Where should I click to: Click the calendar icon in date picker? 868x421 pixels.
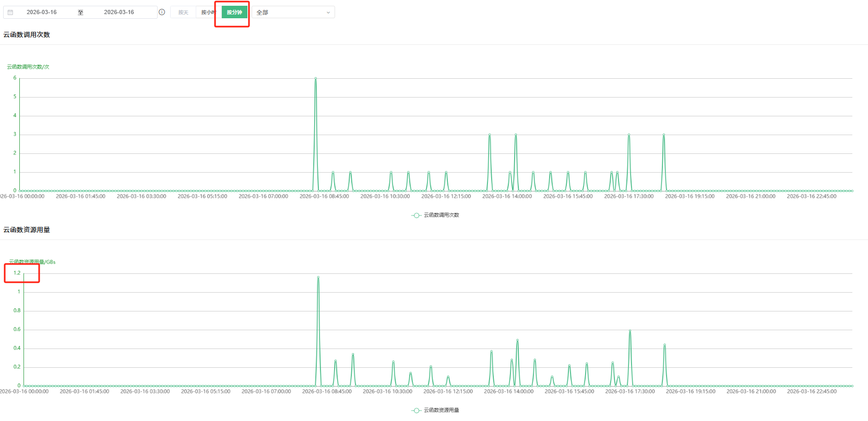[10, 12]
